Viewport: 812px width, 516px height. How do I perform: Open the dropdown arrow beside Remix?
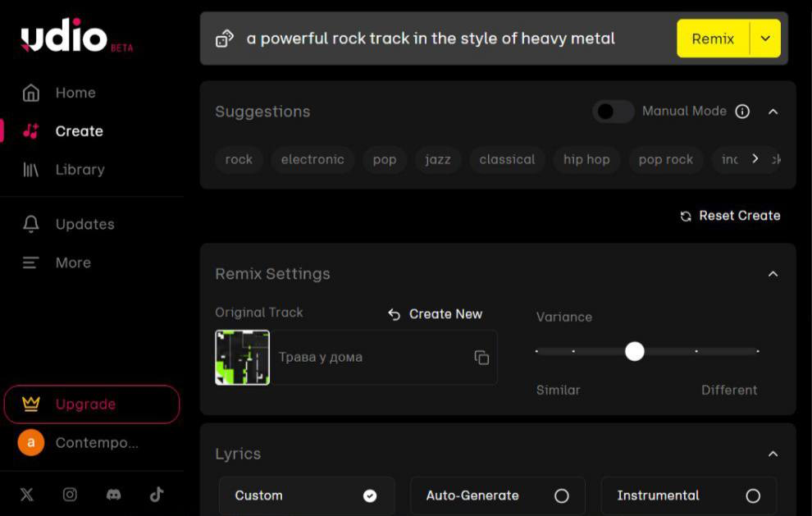[x=766, y=39]
